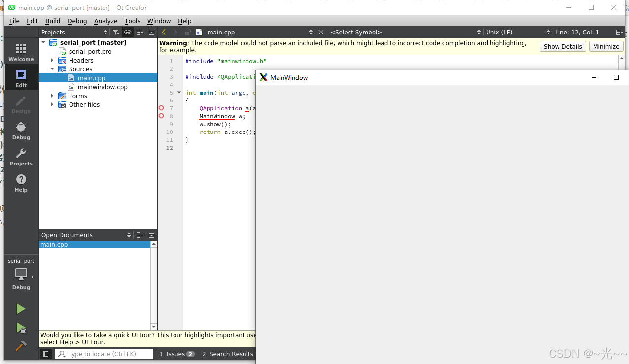Minimize the code model warning bar
Image resolution: width=629 pixels, height=364 pixels.
coord(606,46)
